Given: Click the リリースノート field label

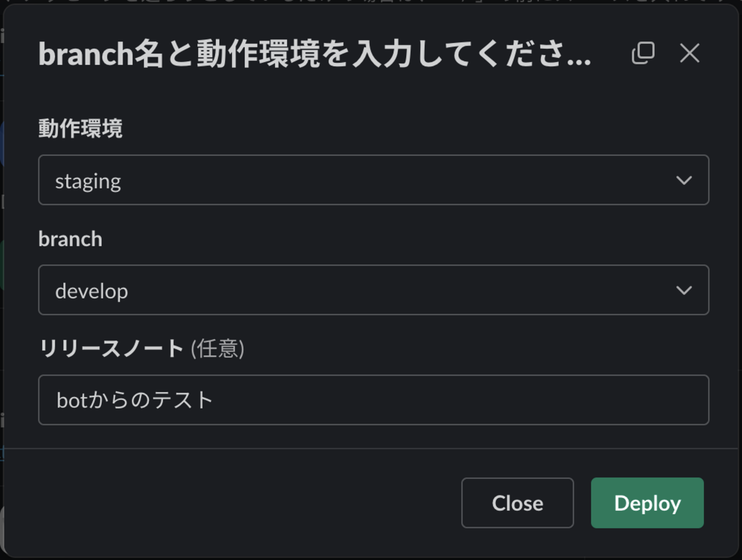Looking at the screenshot, I should pyautogui.click(x=111, y=348).
